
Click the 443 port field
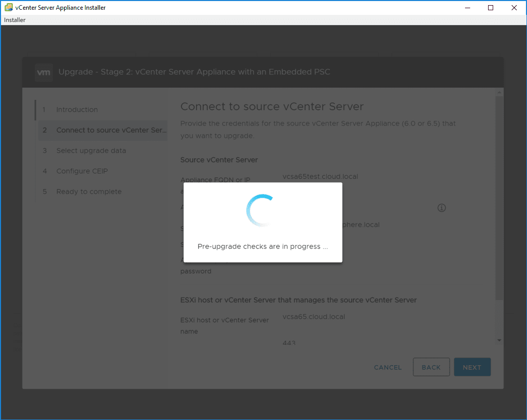289,342
